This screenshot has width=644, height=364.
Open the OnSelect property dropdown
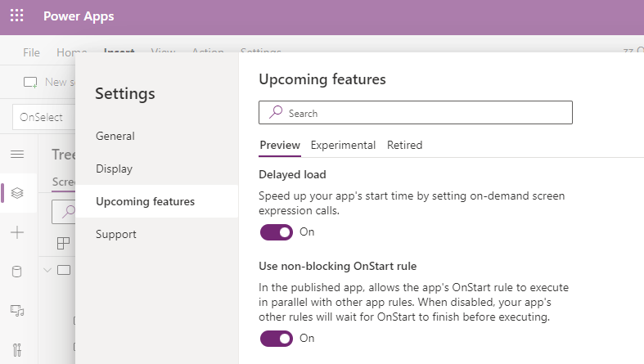click(x=44, y=117)
